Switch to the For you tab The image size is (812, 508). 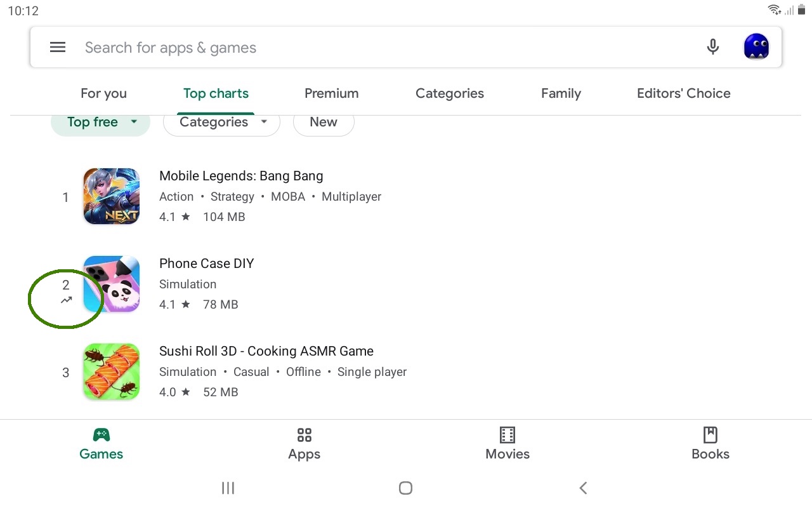click(103, 93)
